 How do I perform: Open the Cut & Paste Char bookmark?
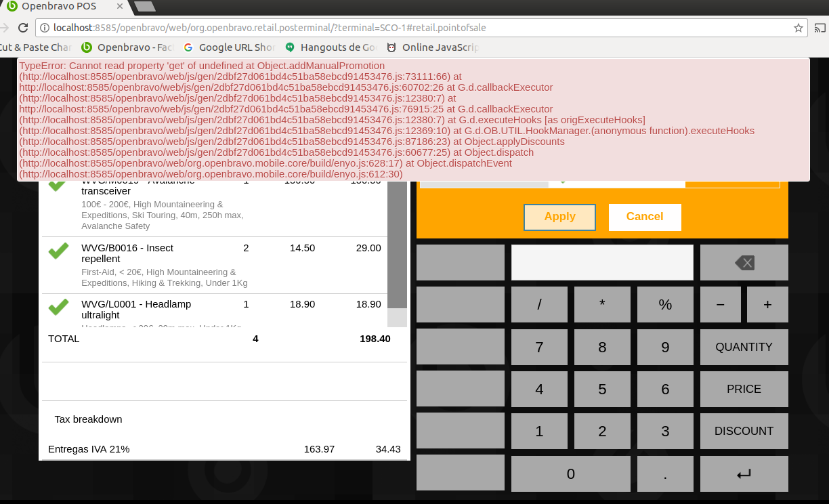point(36,47)
